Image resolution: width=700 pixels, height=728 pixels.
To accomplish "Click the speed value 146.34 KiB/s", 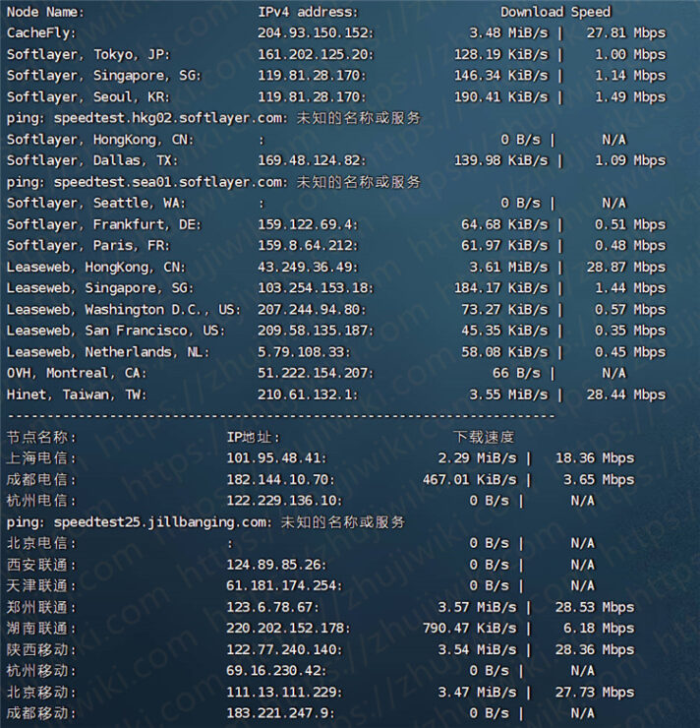I will pos(501,76).
